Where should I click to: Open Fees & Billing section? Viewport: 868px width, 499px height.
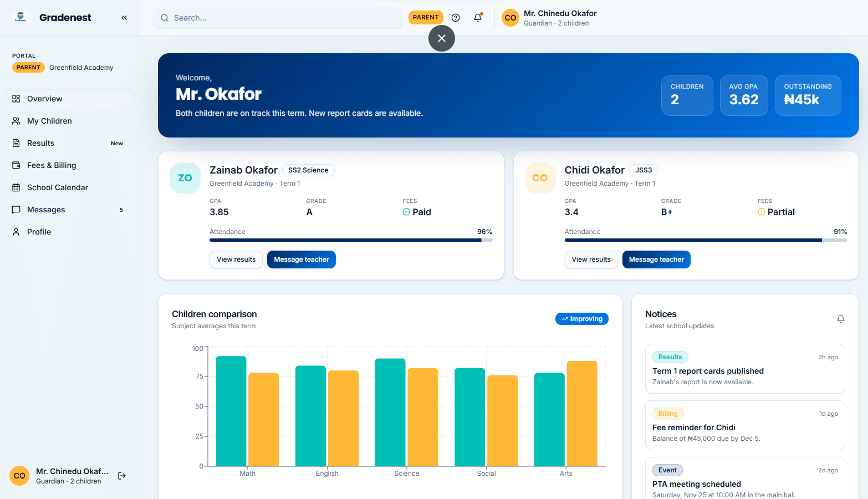[x=69, y=165]
